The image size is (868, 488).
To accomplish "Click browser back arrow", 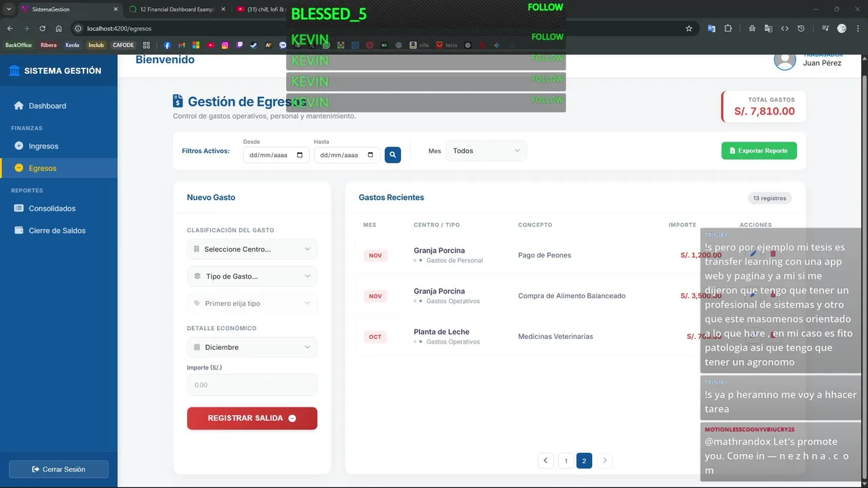I will point(9,28).
